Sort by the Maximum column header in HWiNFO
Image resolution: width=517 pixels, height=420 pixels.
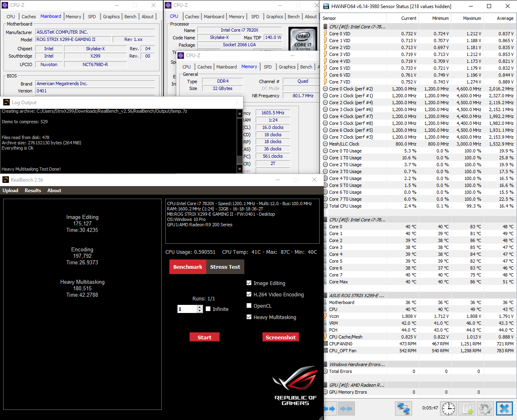[x=468, y=18]
